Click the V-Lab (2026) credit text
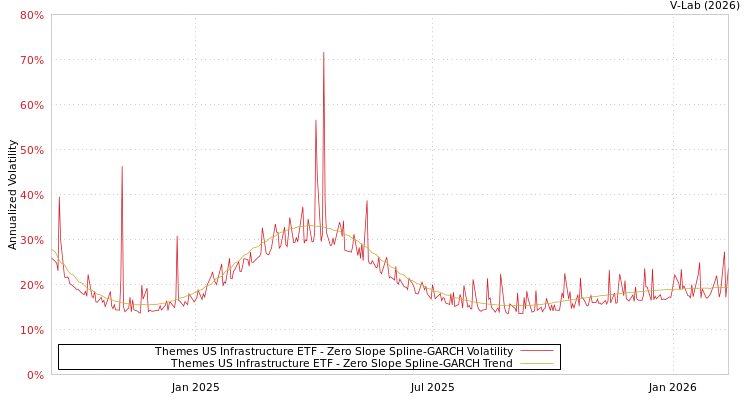The image size is (750, 400). pos(705,5)
